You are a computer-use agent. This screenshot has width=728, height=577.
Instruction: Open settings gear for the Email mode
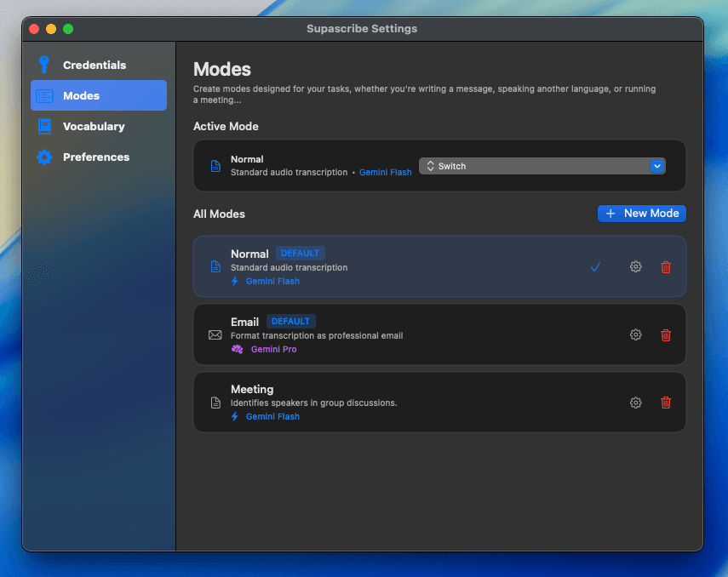[x=635, y=334]
